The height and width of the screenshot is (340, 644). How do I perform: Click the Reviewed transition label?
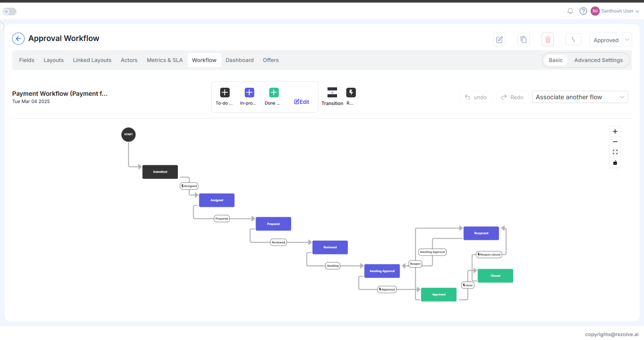(x=279, y=242)
